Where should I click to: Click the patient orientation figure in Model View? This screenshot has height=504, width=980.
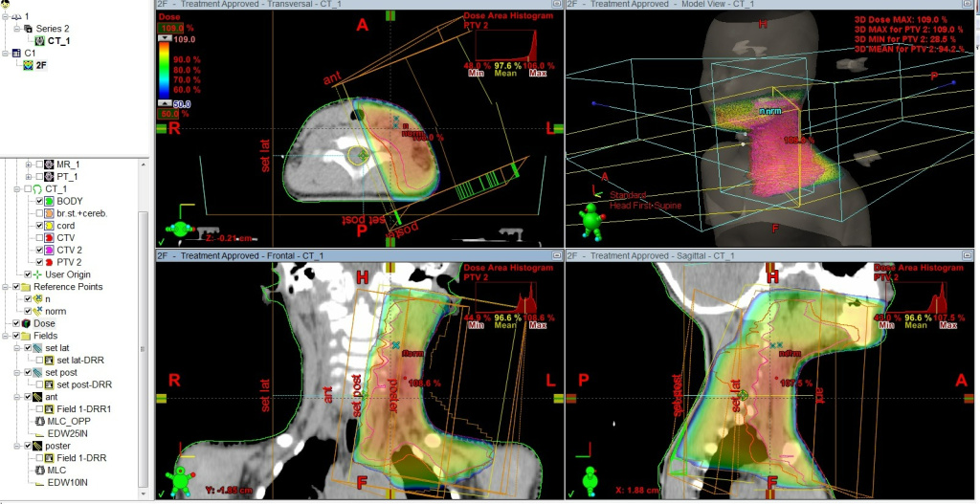[x=590, y=219]
